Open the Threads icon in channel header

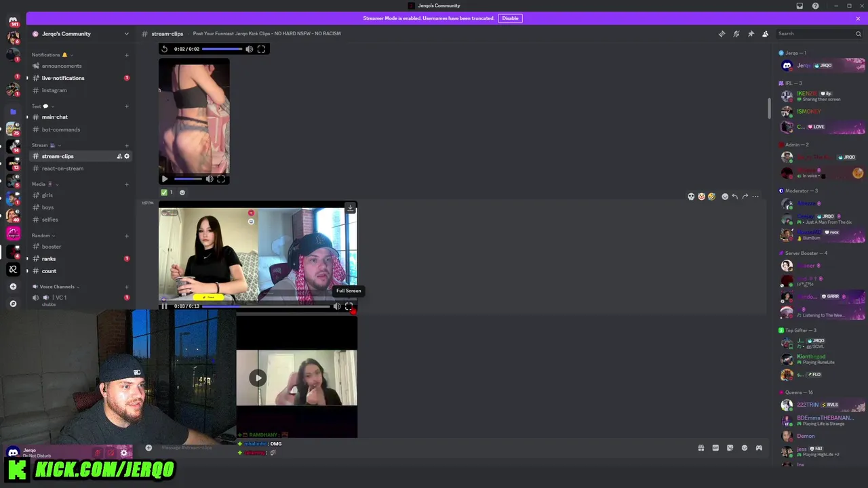click(x=722, y=34)
